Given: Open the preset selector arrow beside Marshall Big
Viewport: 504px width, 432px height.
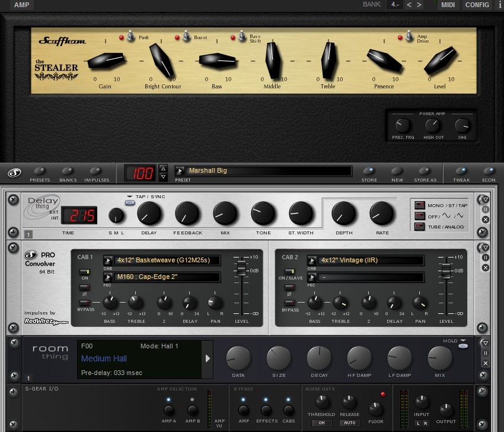Looking at the screenshot, I should [x=180, y=171].
